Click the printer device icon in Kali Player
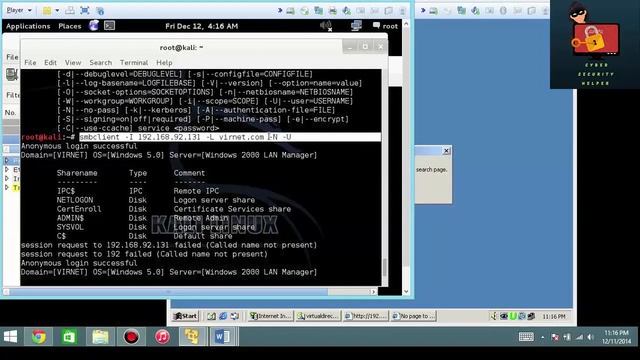The height and width of the screenshot is (360, 640). click(x=333, y=11)
